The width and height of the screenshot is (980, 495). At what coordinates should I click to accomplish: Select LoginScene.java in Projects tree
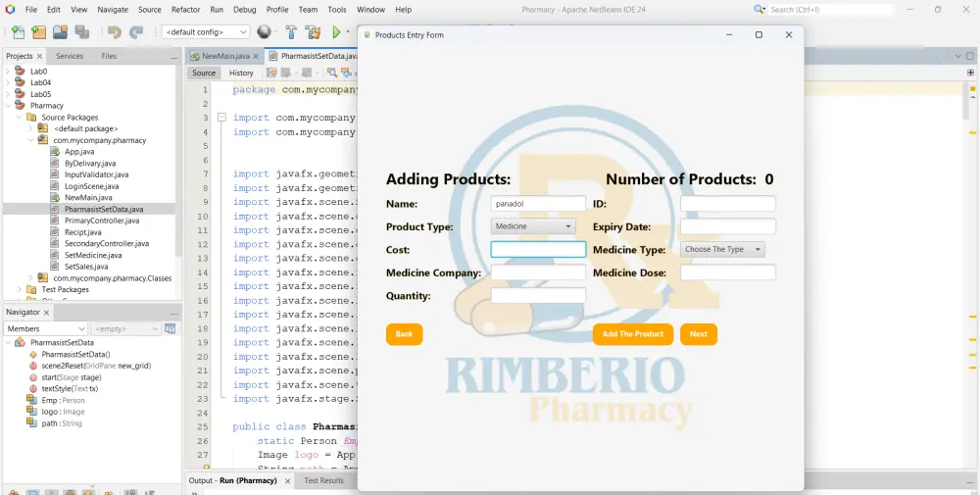tap(91, 186)
